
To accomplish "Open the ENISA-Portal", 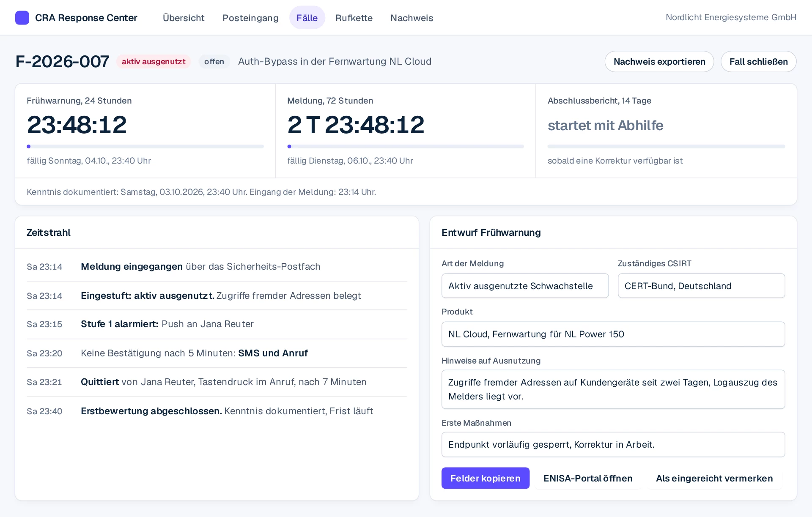I will pos(588,478).
